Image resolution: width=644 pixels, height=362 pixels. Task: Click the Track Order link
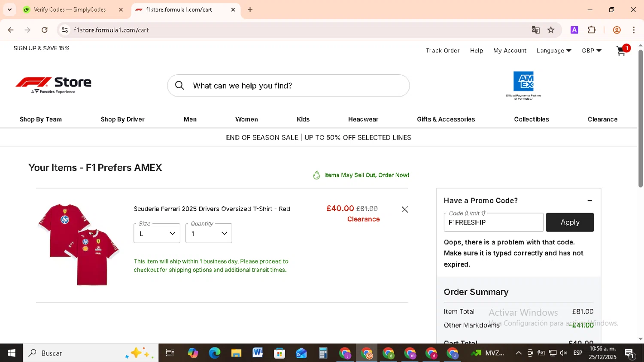click(x=443, y=51)
